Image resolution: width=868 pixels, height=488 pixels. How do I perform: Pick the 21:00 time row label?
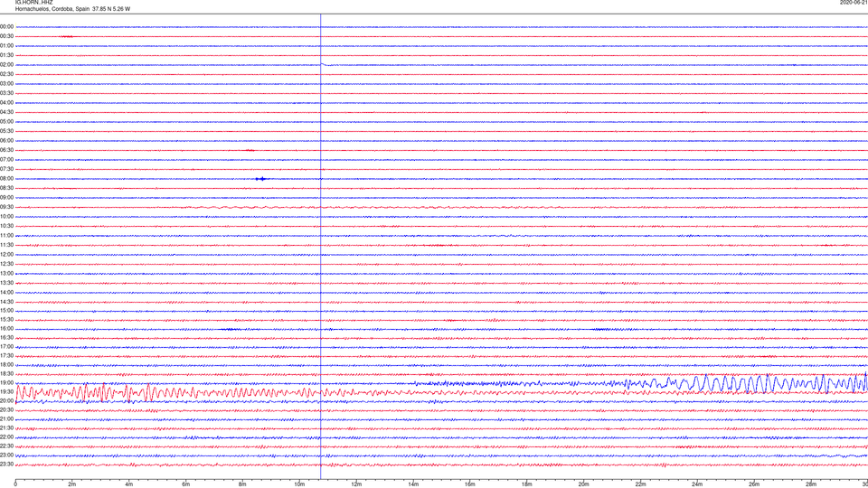tap(6, 418)
